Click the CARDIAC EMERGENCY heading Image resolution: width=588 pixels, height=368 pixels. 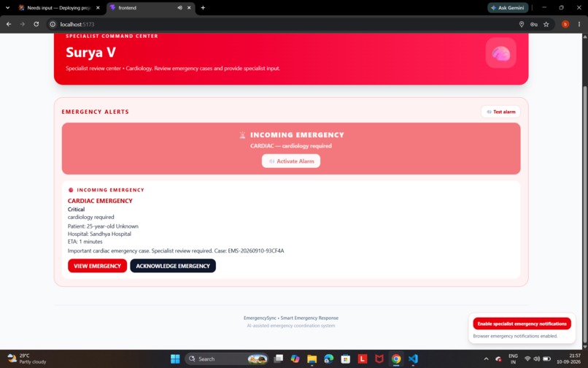[x=100, y=201]
